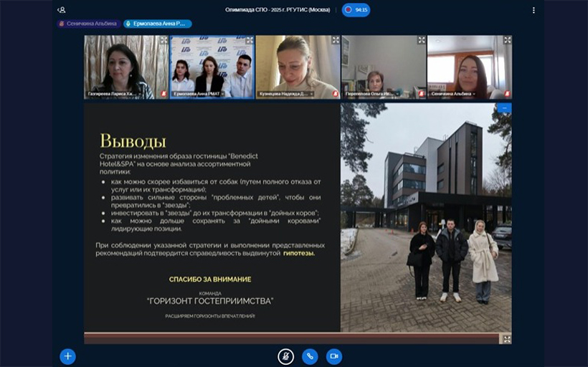Expand Газиреева Лариса video to fullscreen

click(x=164, y=40)
